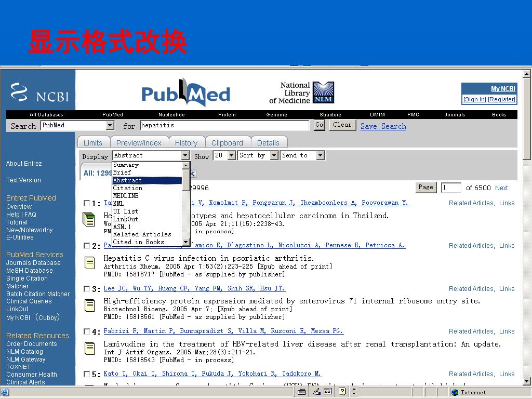
Task: Open Single Citation Matcher sidebar link
Action: (x=27, y=282)
